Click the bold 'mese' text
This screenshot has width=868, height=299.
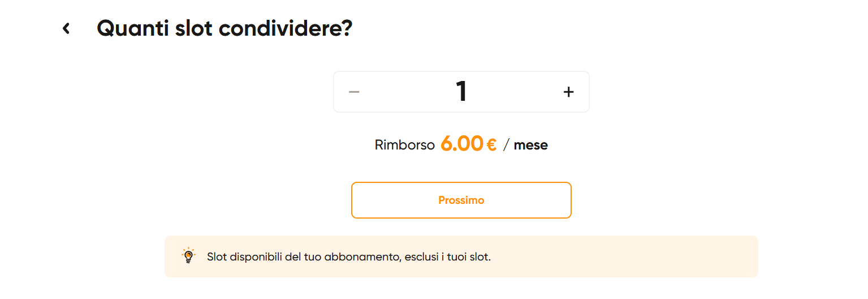[x=530, y=146]
